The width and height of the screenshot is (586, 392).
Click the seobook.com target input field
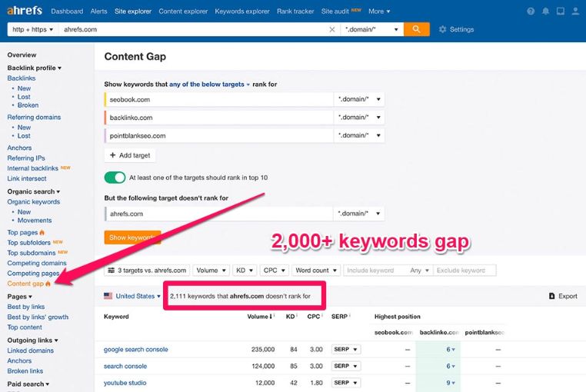pyautogui.click(x=220, y=99)
